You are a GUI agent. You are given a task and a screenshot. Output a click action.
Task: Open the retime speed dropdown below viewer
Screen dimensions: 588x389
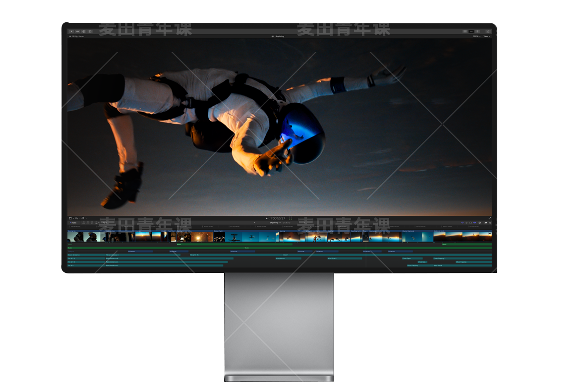(83, 218)
